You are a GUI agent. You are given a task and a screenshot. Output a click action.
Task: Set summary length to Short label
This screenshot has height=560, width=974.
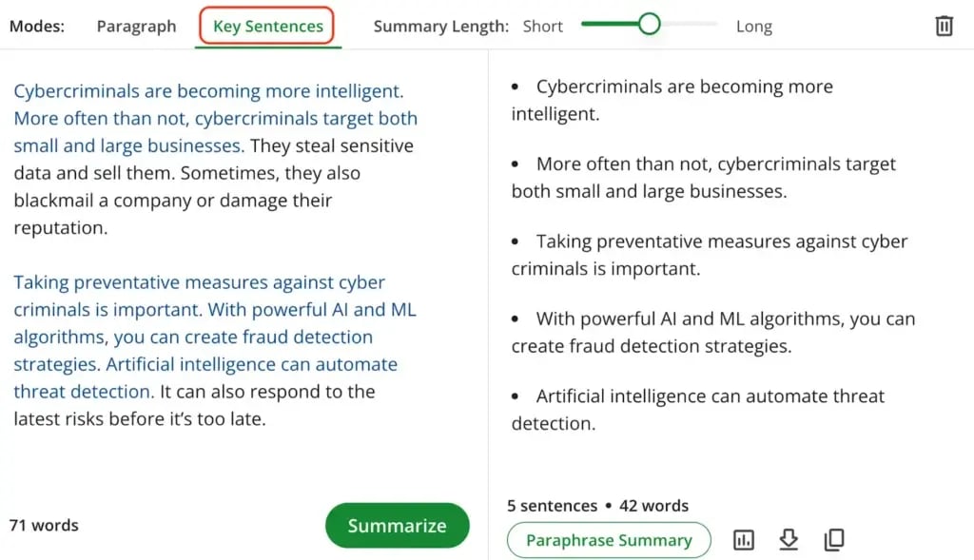543,27
